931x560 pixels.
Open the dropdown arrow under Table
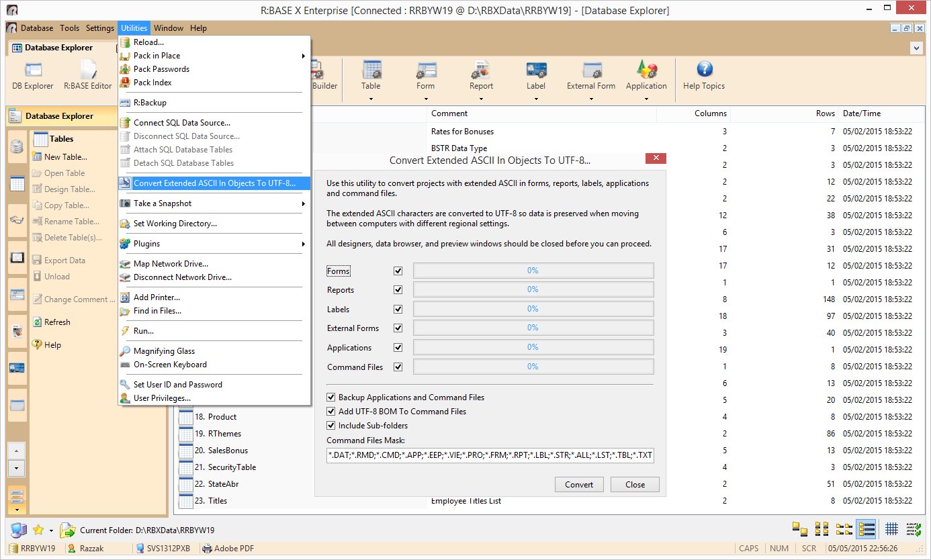click(371, 99)
